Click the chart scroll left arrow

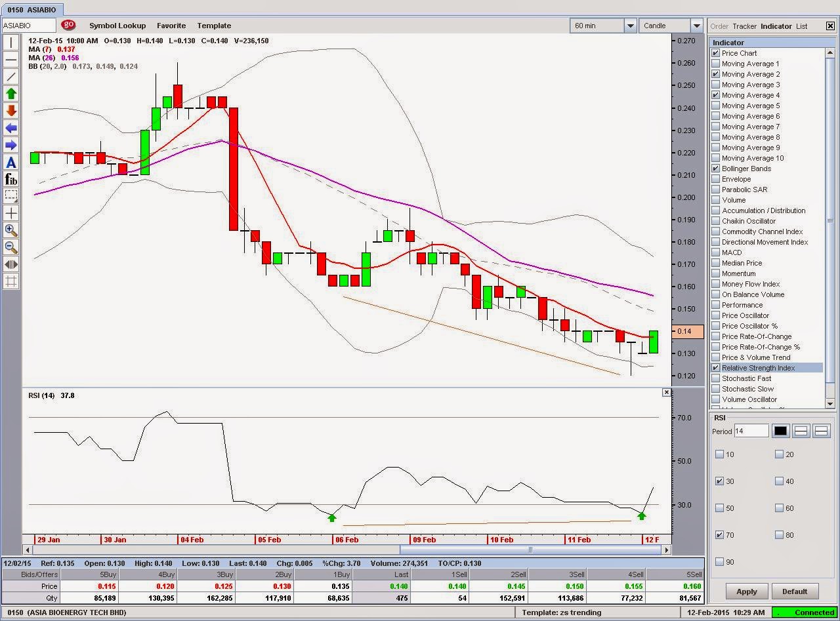click(x=27, y=550)
